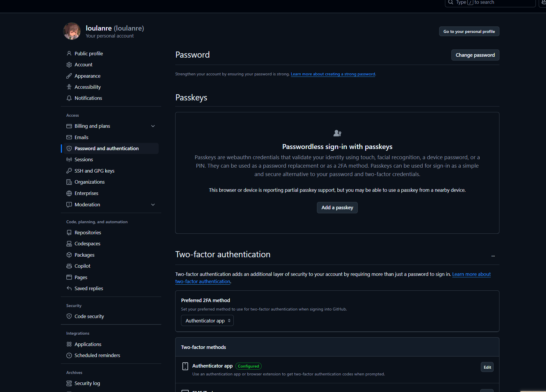Open the strong password help link

tap(333, 74)
